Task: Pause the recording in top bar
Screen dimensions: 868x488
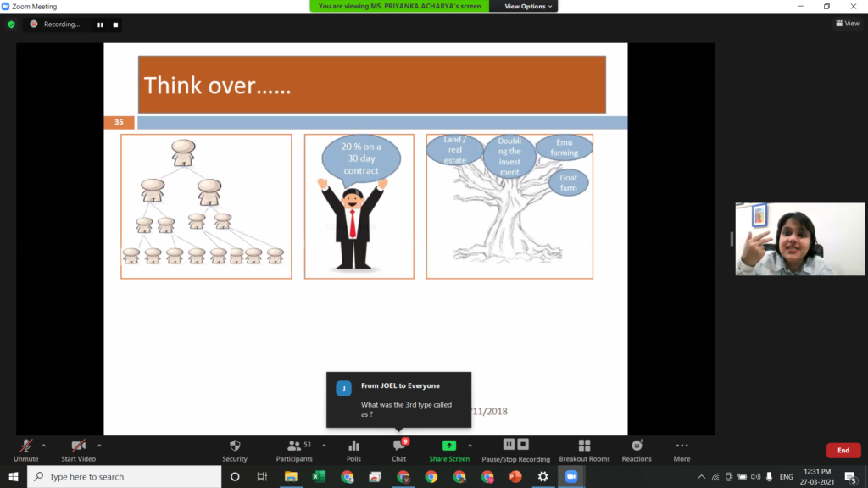Action: coord(100,25)
